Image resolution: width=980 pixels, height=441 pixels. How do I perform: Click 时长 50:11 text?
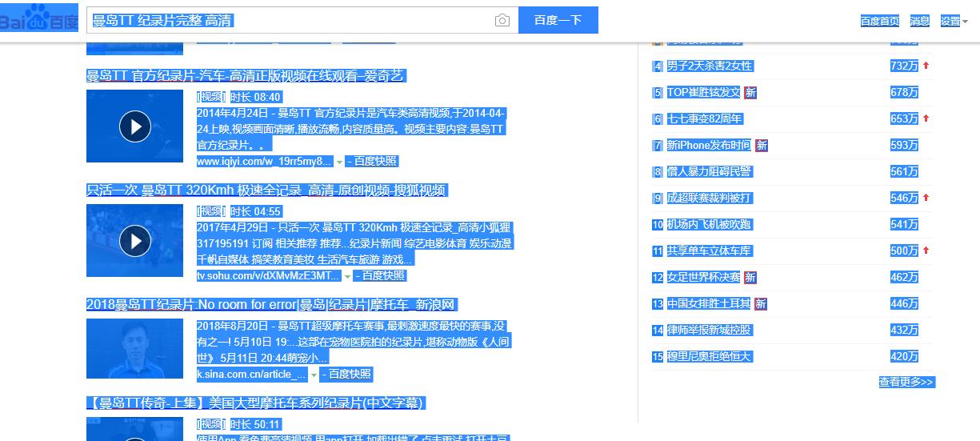click(256, 424)
